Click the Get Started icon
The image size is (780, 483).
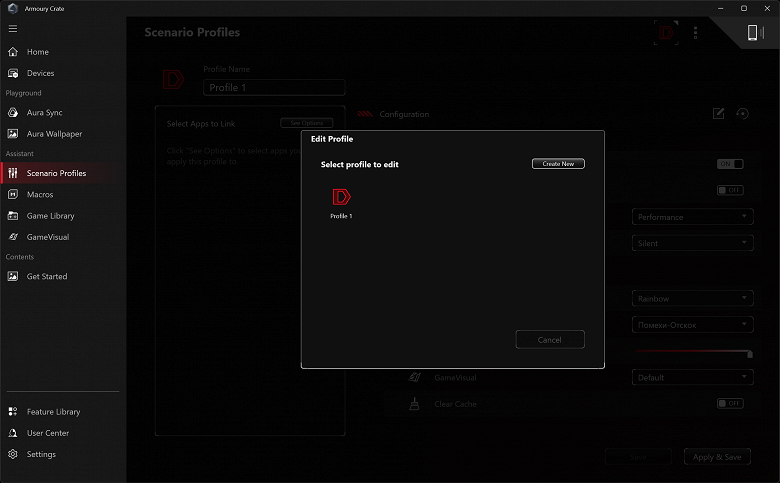point(13,277)
